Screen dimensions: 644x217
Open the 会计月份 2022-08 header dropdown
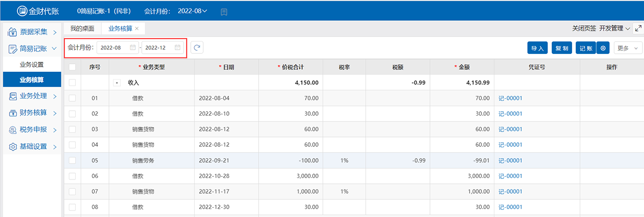193,11
